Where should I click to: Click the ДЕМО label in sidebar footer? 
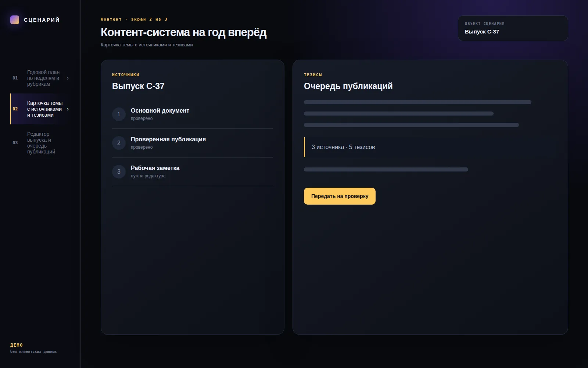(x=17, y=345)
